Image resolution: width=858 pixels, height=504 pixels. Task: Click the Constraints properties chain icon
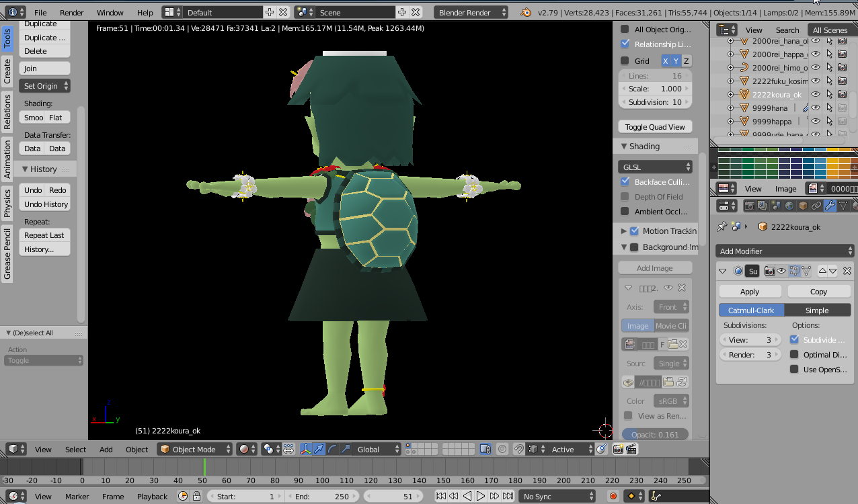tap(816, 206)
